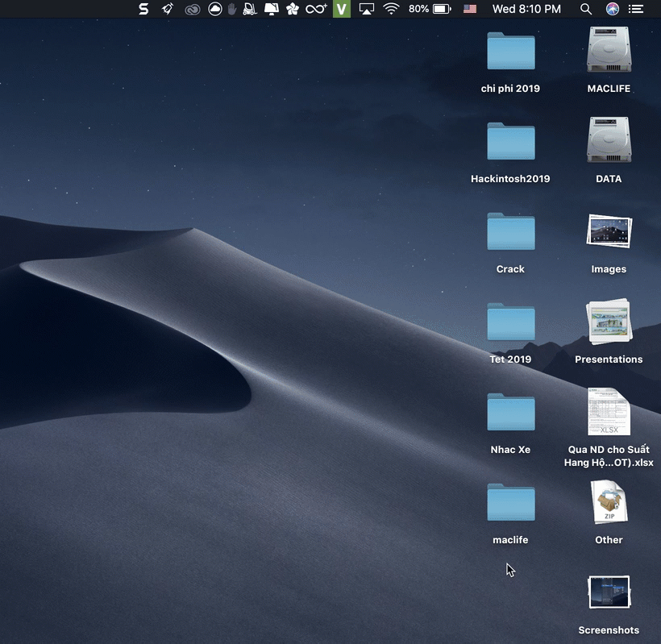This screenshot has height=644, width=661.
Task: Click the green V status bar icon
Action: point(341,9)
